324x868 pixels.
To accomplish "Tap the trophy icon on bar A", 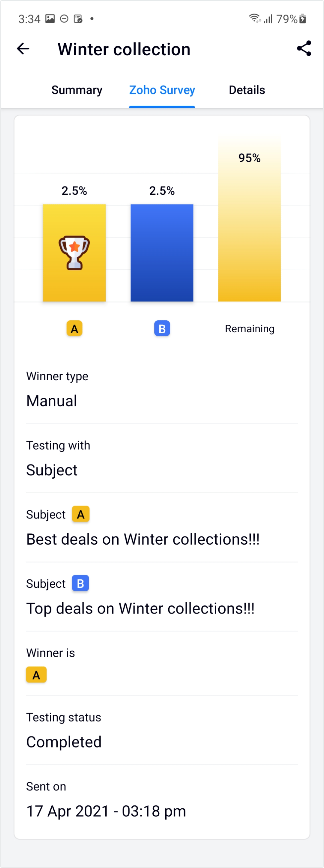I will 74,253.
